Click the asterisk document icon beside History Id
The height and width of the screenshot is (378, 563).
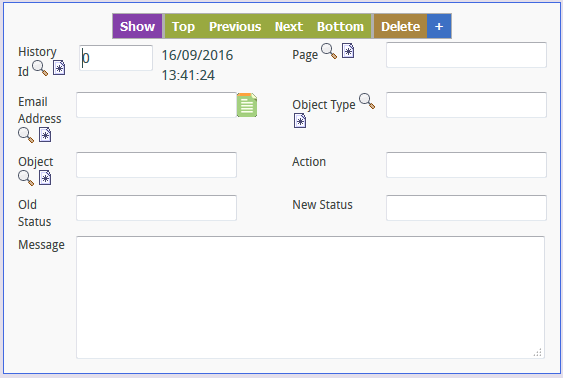59,67
